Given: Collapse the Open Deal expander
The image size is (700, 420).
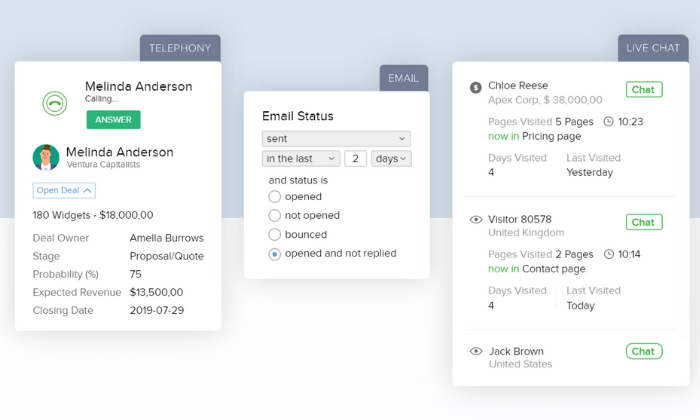Looking at the screenshot, I should (64, 191).
